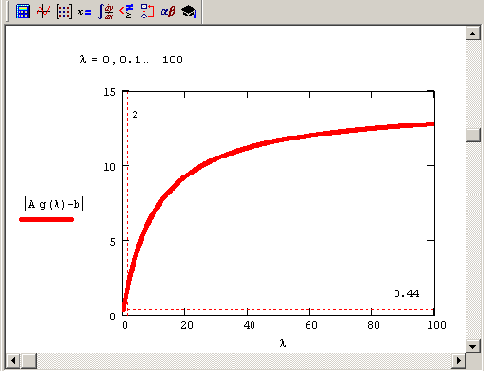Click the vertical marker value 2
Screen dimensions: 484x371
coord(135,115)
